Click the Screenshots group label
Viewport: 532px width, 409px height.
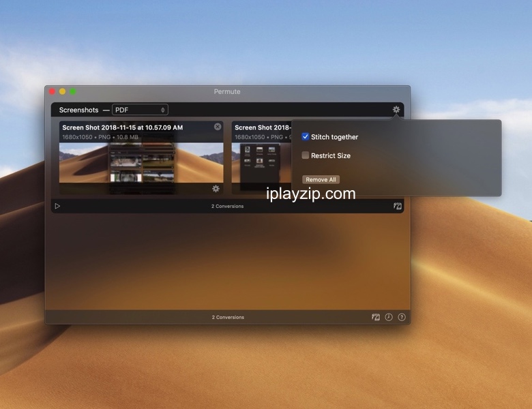tap(78, 110)
